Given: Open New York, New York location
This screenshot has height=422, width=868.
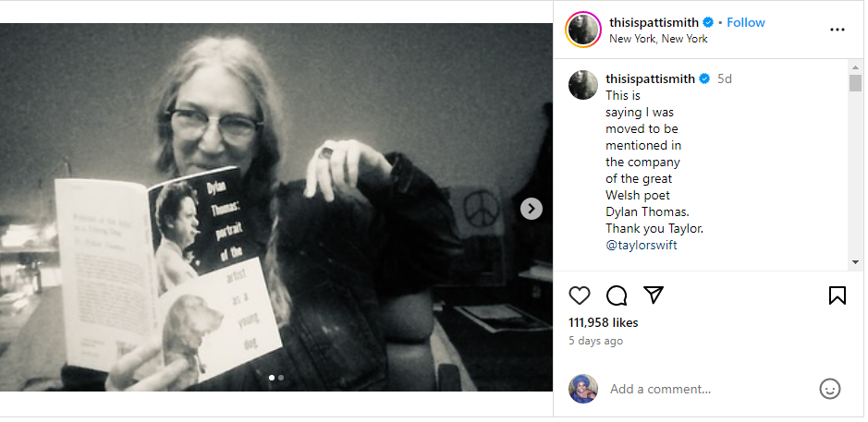Looking at the screenshot, I should (x=658, y=39).
